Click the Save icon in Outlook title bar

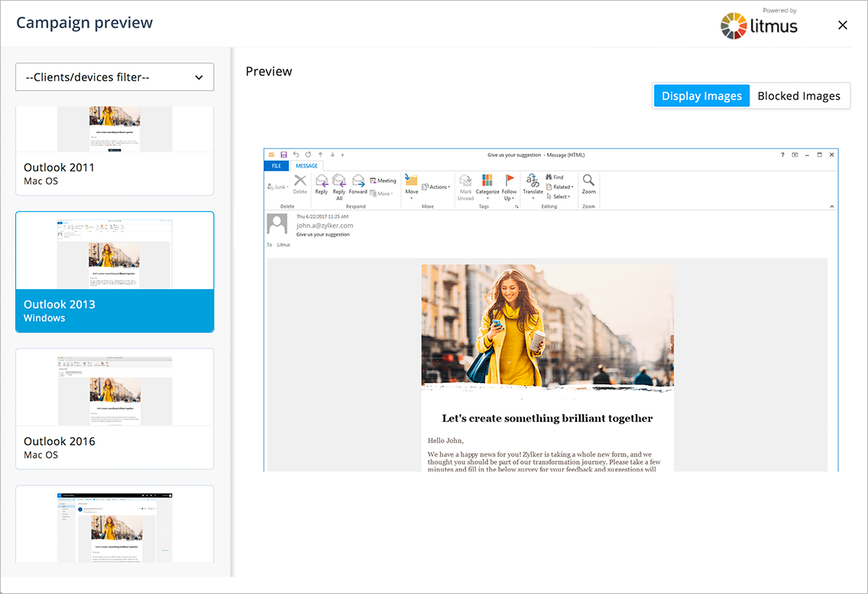click(283, 154)
